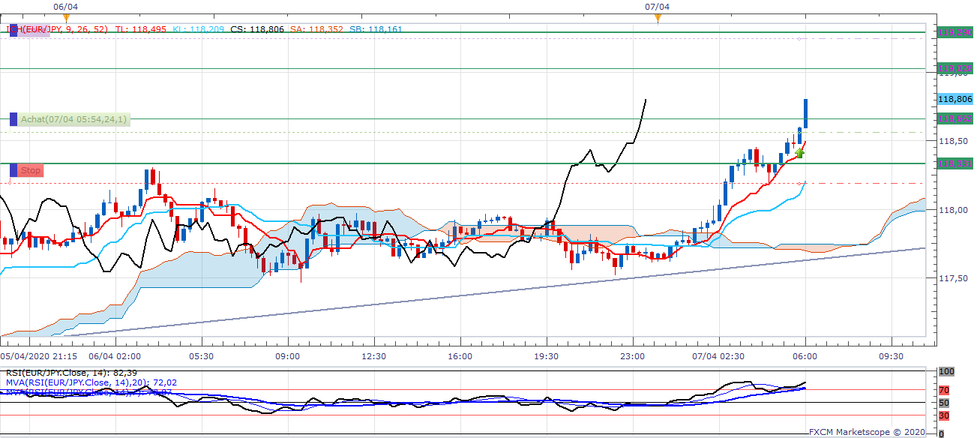The height and width of the screenshot is (438, 980).
Task: Click the green buy arrow marker on chart
Action: point(799,153)
